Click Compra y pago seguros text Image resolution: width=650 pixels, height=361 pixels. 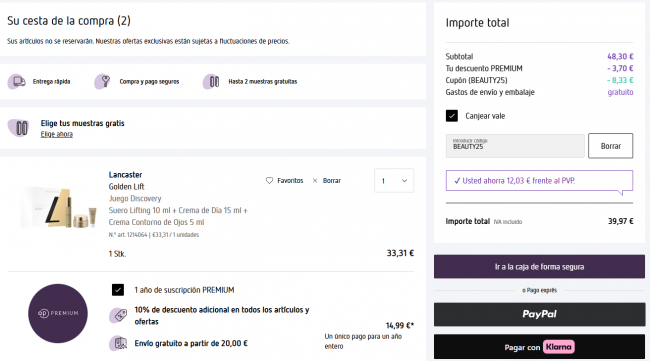[149, 82]
